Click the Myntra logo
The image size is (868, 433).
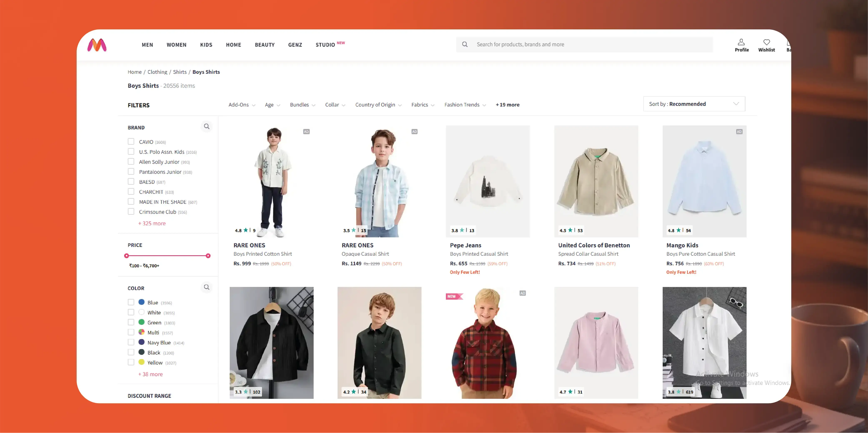[97, 45]
